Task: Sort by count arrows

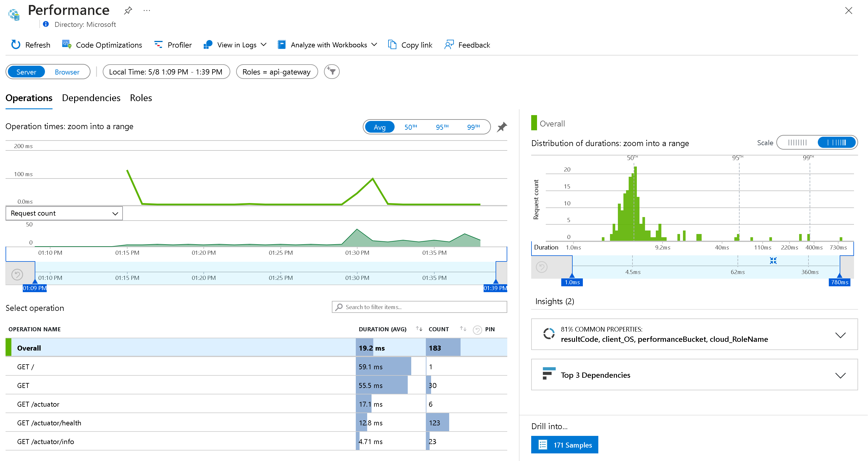Action: (x=463, y=329)
